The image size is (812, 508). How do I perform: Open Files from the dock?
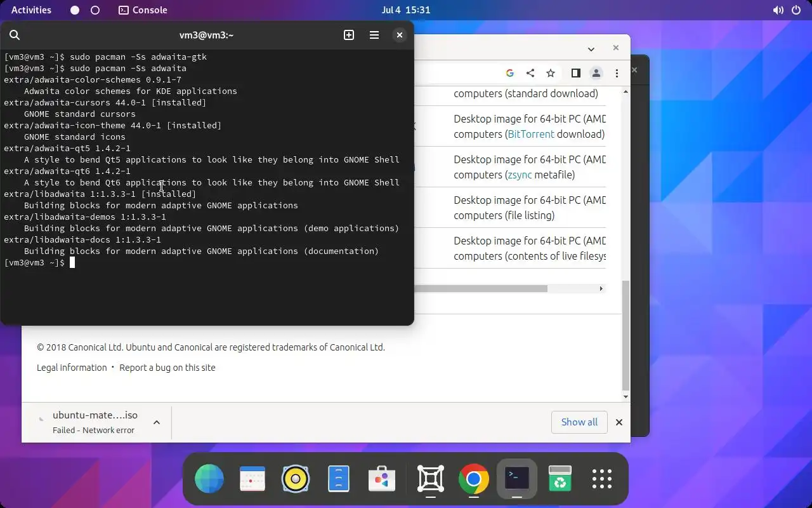tap(339, 479)
